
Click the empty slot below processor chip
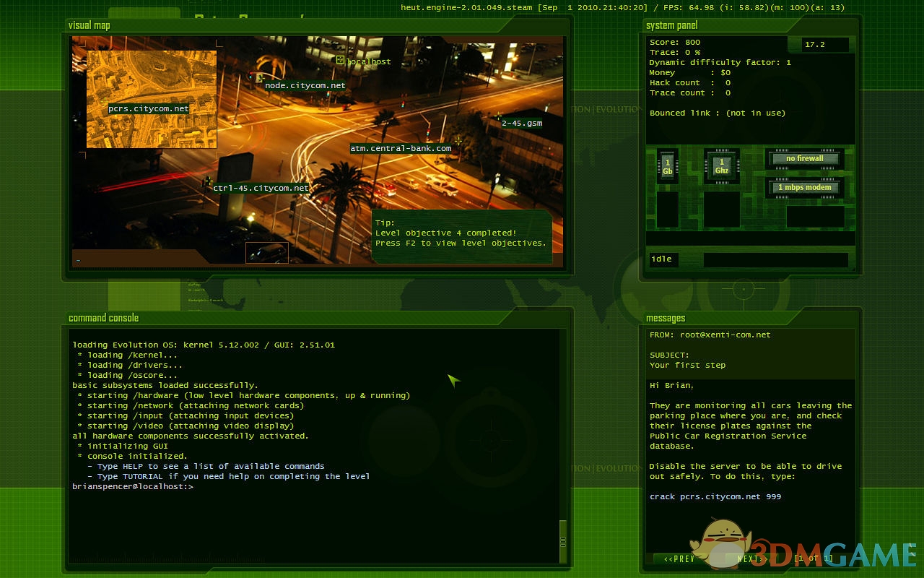(x=722, y=210)
